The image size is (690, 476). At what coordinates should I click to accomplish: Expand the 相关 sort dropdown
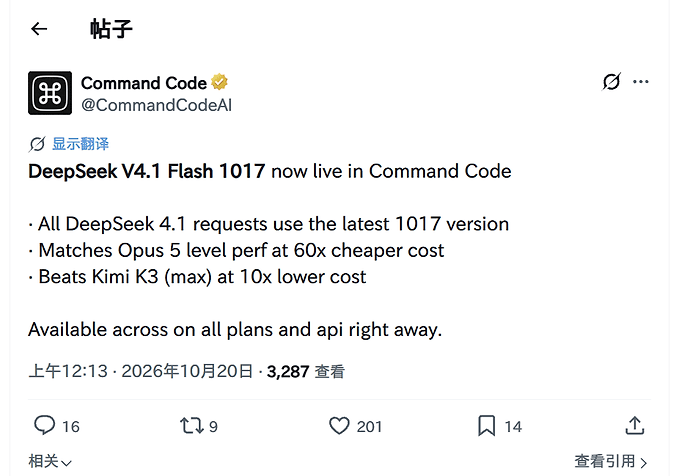50,461
